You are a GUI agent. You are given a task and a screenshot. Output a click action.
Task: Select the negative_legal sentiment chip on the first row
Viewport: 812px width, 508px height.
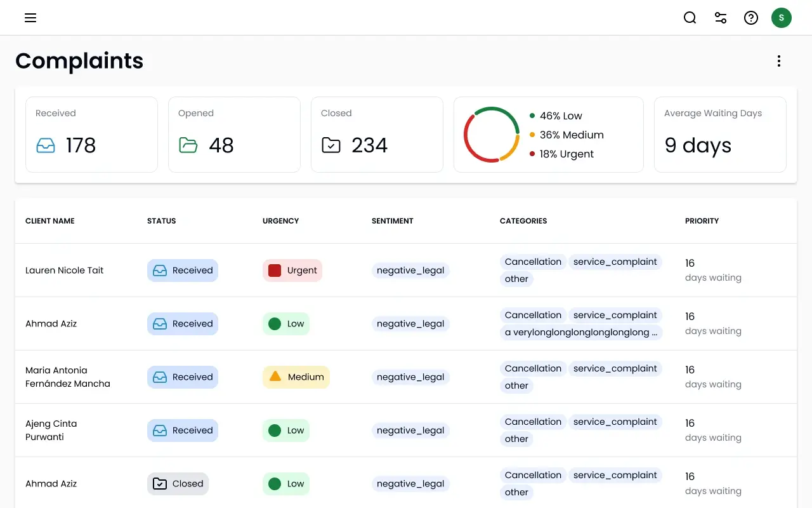click(x=410, y=270)
